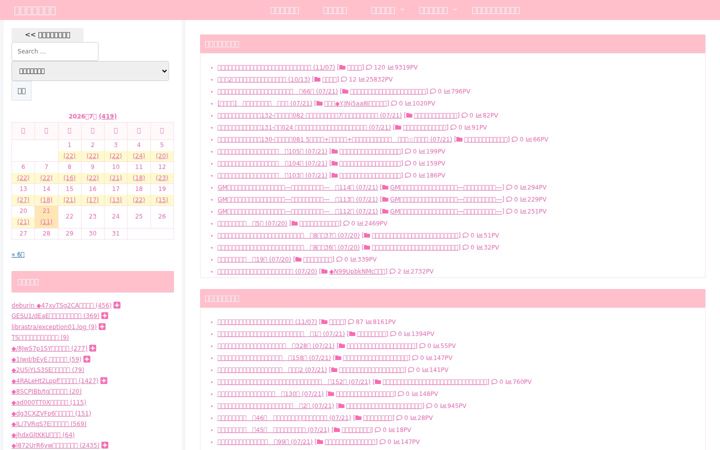Image resolution: width=720 pixels, height=450 pixels.
Task: Click the comment bubble icon in the 339PV row
Action: 339,259
